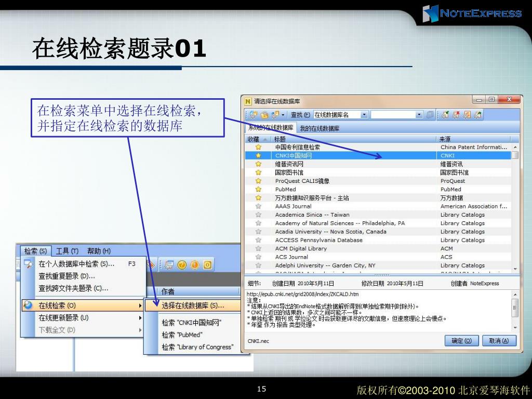
Task: Click the first gear-folder icon in dialog toolbar
Action: pos(253,115)
